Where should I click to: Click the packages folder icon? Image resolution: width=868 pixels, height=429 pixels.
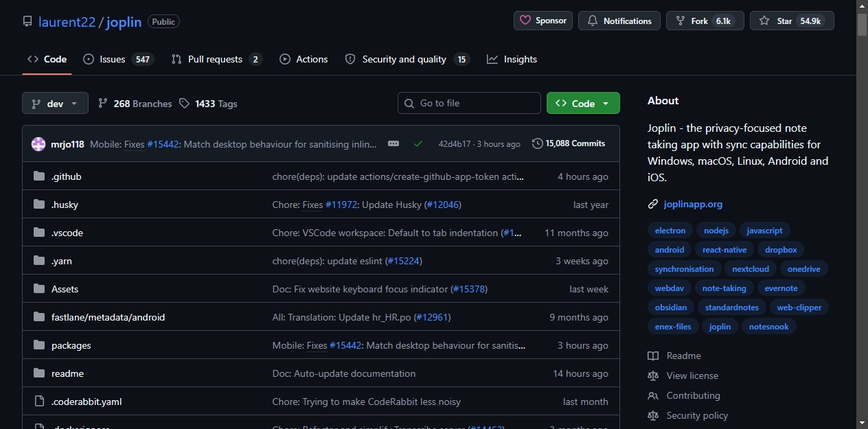[x=39, y=345]
